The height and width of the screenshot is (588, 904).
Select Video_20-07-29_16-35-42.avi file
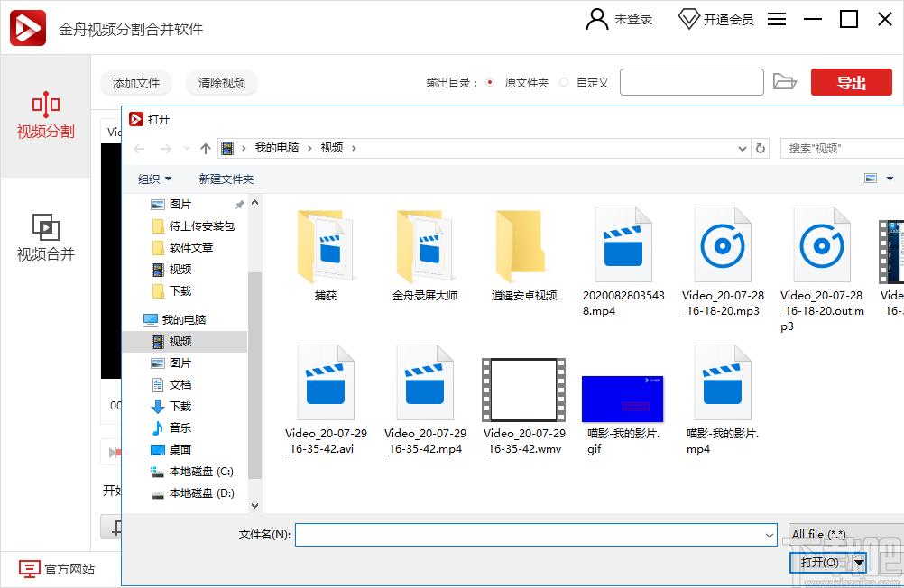click(326, 400)
